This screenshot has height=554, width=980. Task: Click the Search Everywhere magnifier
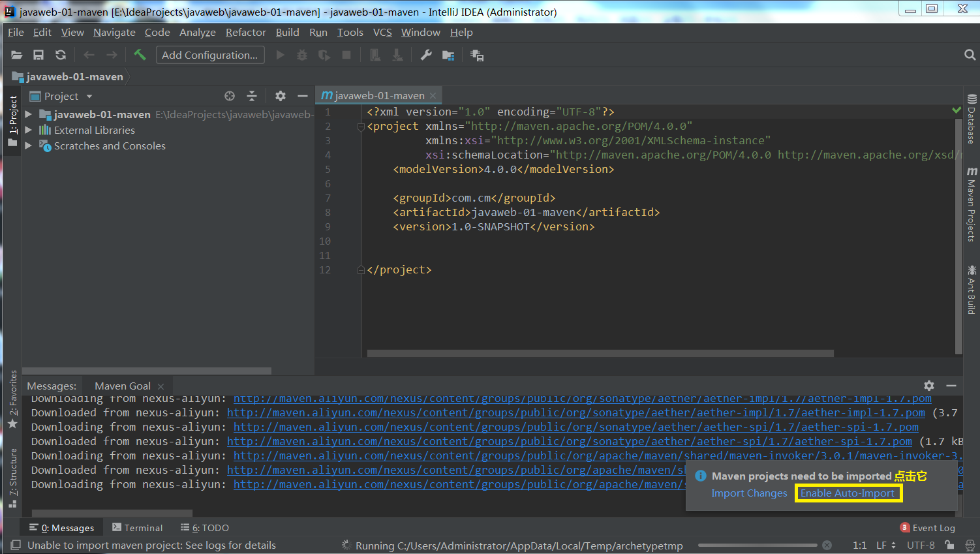click(970, 55)
